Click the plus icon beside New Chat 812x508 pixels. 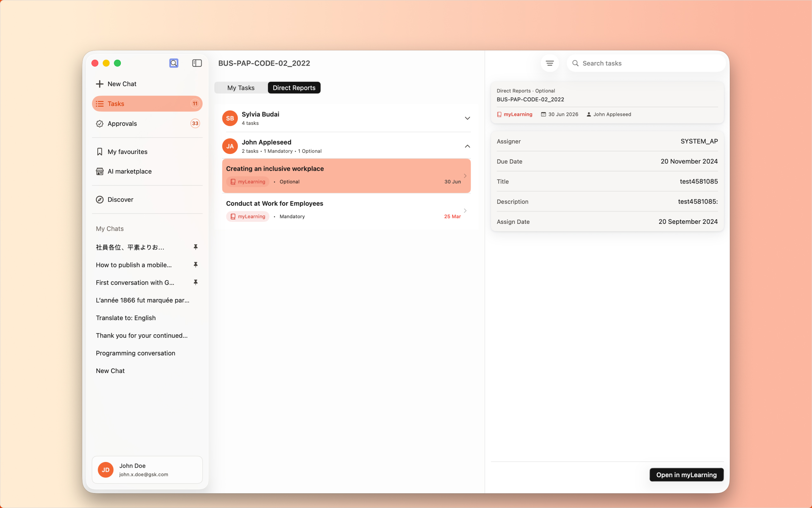tap(100, 84)
